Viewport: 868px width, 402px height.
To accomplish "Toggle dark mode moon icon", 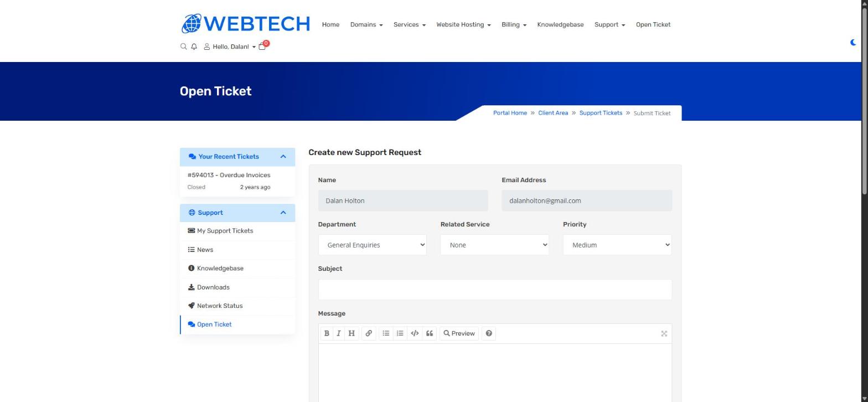I will pos(853,43).
